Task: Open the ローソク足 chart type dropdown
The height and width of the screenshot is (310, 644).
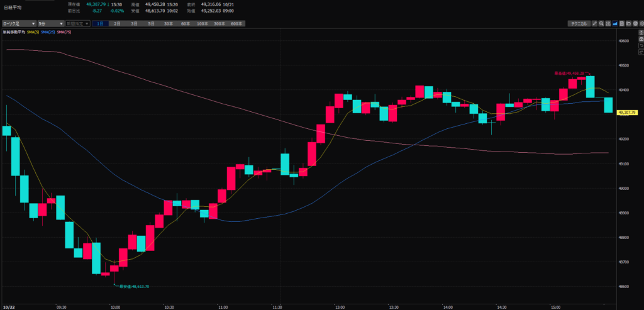Action: (x=18, y=23)
